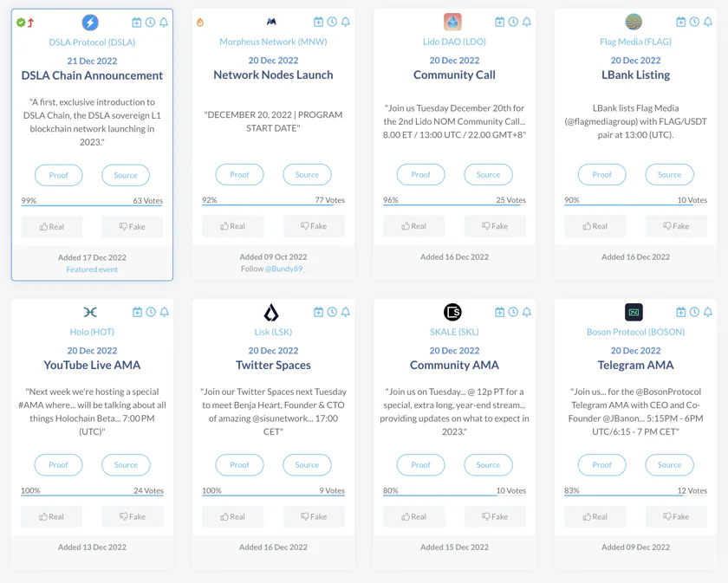
Task: Click the bell icon on Lisk card
Action: 346,312
